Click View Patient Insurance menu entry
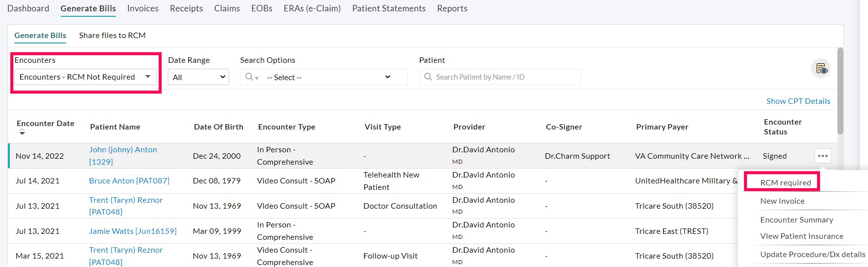This screenshot has height=267, width=868. [x=802, y=236]
